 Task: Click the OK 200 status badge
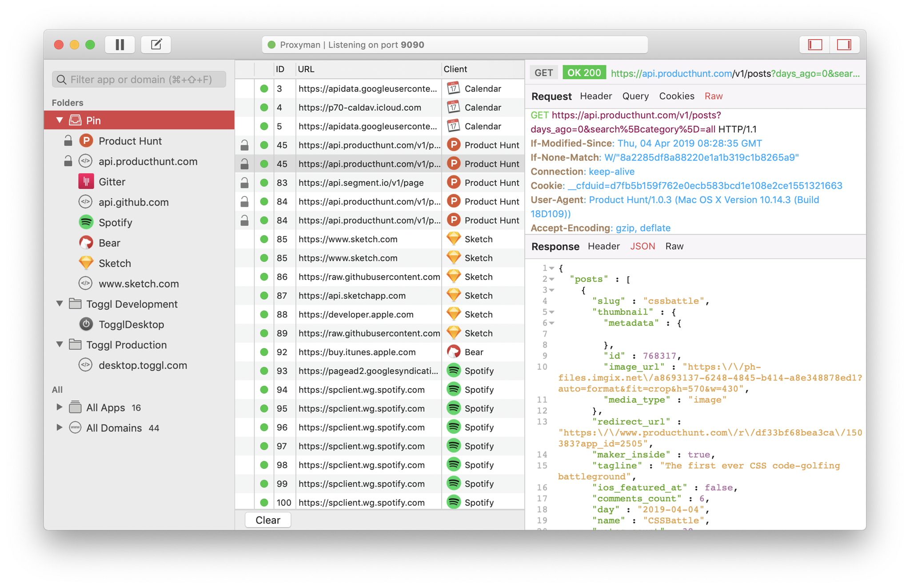coord(584,73)
